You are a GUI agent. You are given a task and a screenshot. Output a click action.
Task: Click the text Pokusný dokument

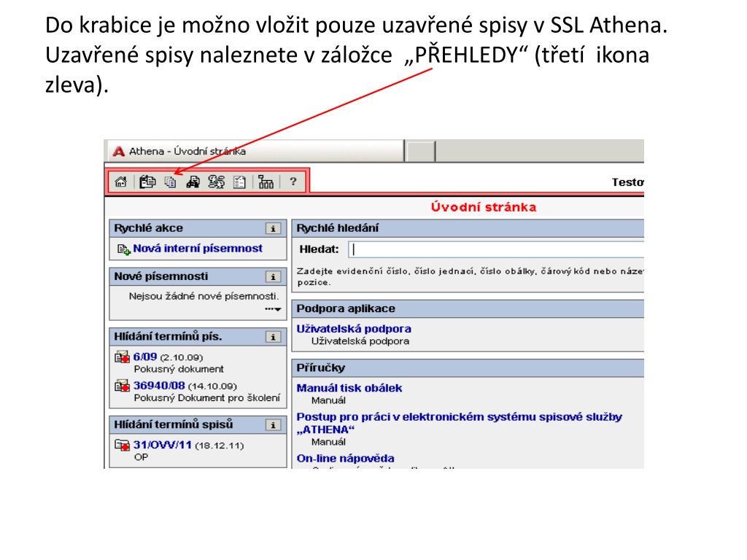(179, 369)
